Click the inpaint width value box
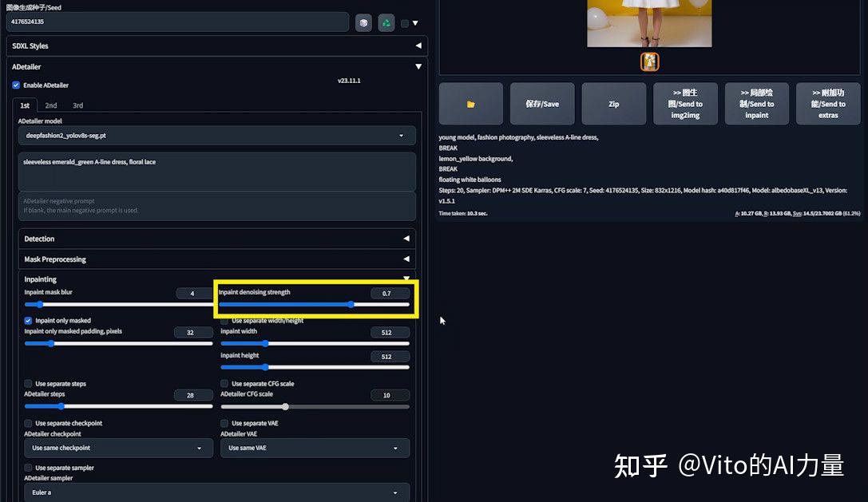 tap(390, 333)
